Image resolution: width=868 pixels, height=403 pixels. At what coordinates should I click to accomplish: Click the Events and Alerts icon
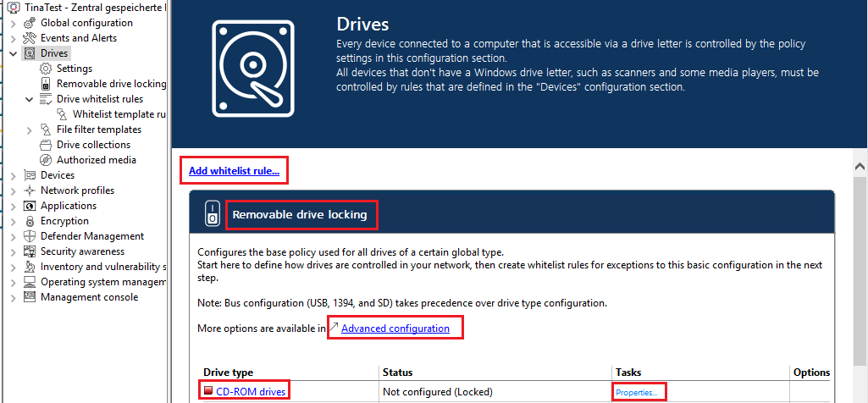(30, 38)
